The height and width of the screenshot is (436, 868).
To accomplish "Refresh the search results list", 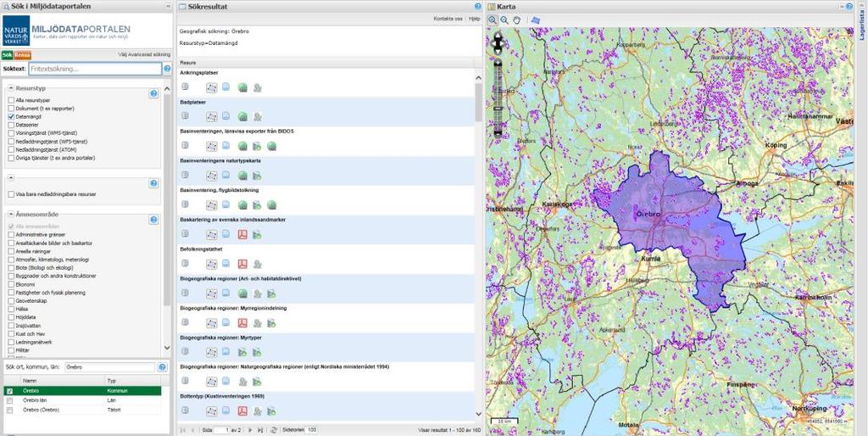I will 274,430.
